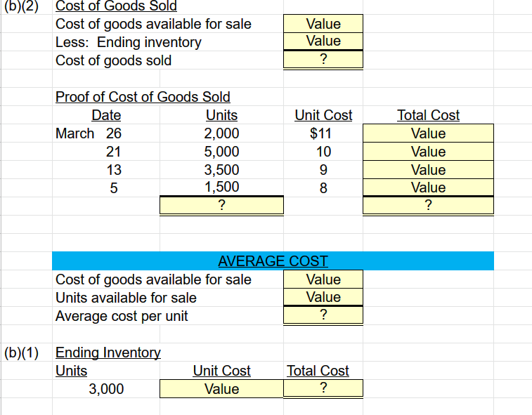
Task: Click the unit cost 8 cell
Action: (323, 187)
